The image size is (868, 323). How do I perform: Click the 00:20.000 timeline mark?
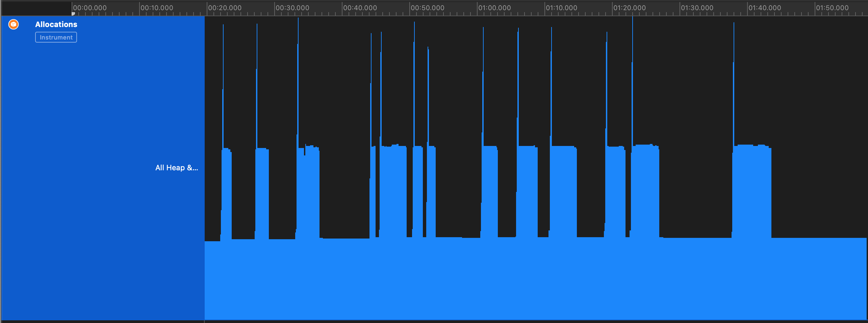(x=225, y=8)
